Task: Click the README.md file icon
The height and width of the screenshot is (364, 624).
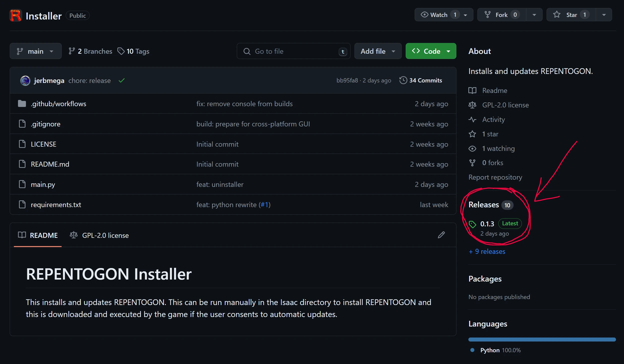Action: (22, 164)
